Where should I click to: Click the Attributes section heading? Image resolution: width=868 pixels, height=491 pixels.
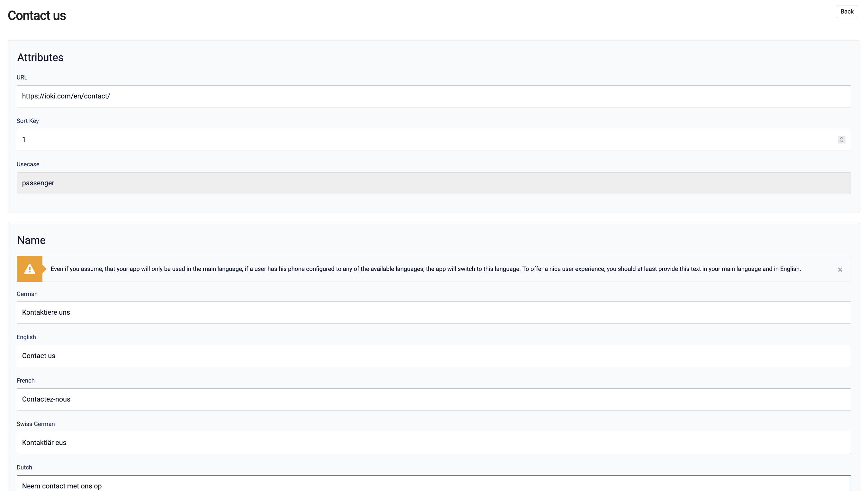point(40,57)
